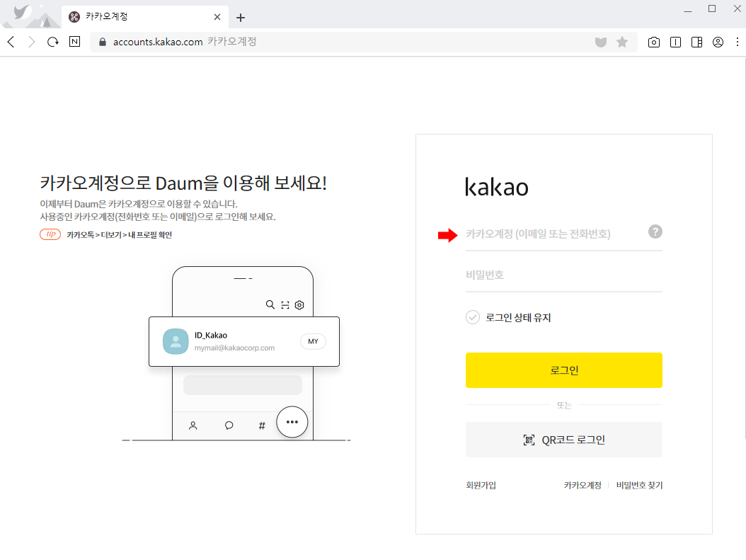Open the toolbar icon next to the camera
The width and height of the screenshot is (746, 560).
pyautogui.click(x=675, y=42)
